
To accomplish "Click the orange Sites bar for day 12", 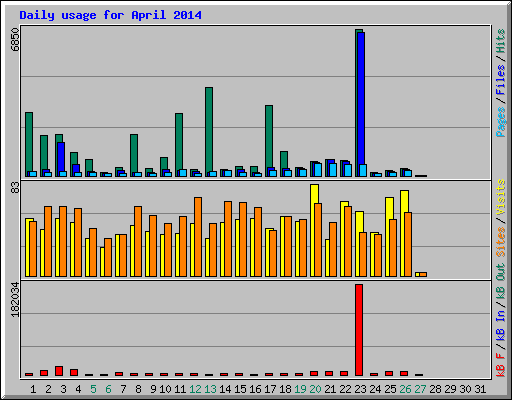I will click(x=198, y=237).
